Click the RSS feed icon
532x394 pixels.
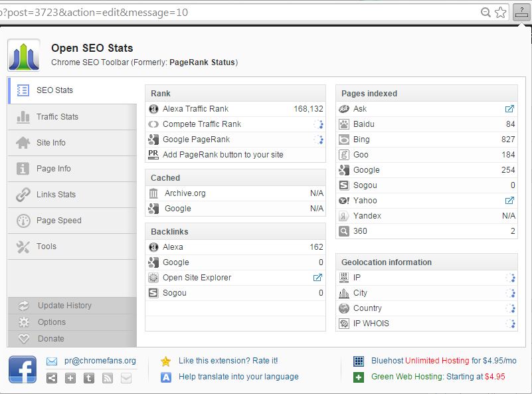(108, 378)
